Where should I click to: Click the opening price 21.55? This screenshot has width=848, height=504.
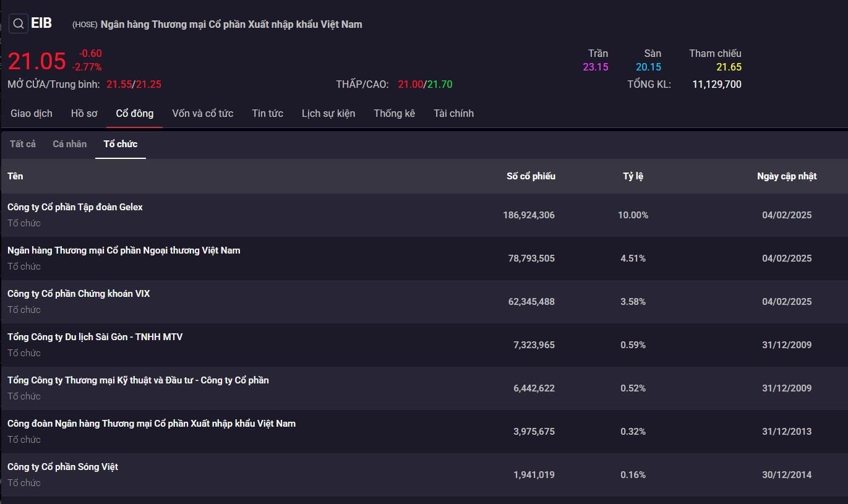point(119,85)
